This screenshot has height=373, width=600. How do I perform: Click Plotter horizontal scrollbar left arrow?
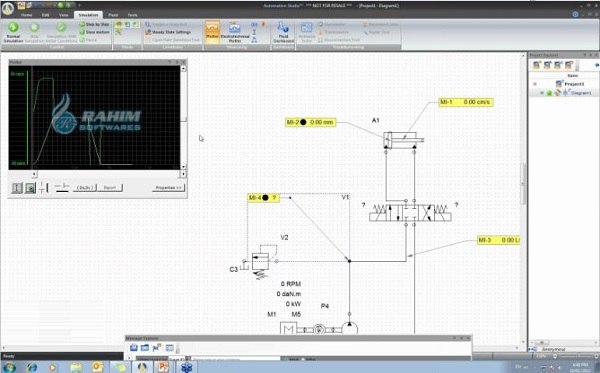point(34,174)
